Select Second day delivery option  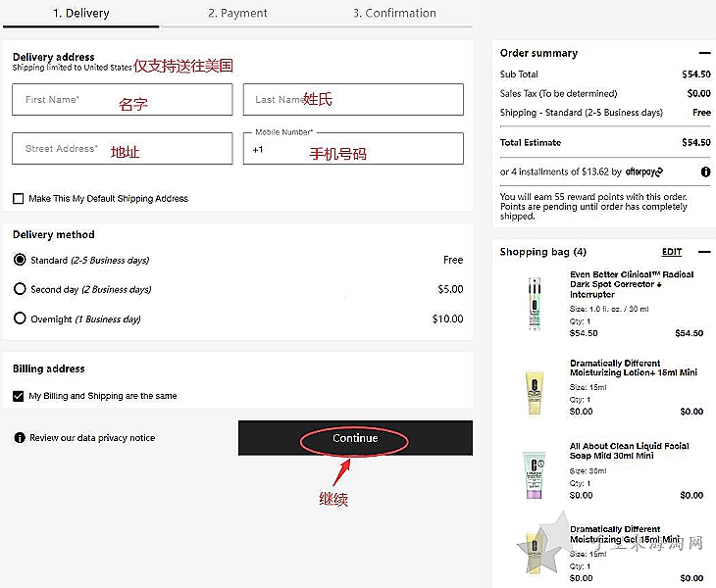tap(20, 289)
